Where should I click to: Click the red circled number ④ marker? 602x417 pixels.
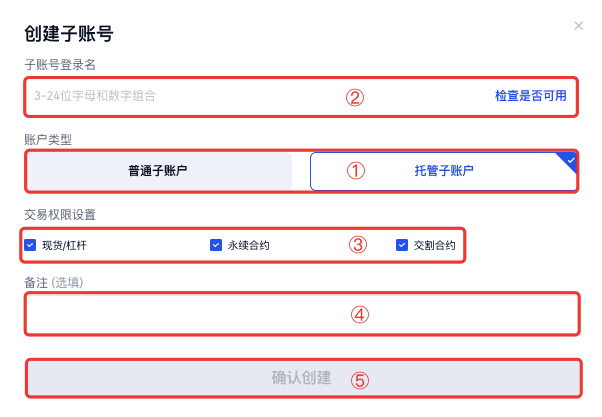tap(360, 314)
